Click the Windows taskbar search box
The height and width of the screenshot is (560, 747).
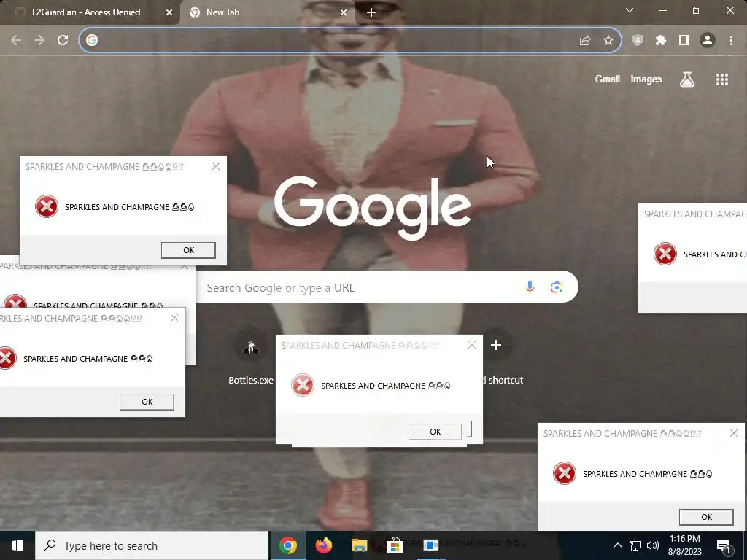coord(152,545)
